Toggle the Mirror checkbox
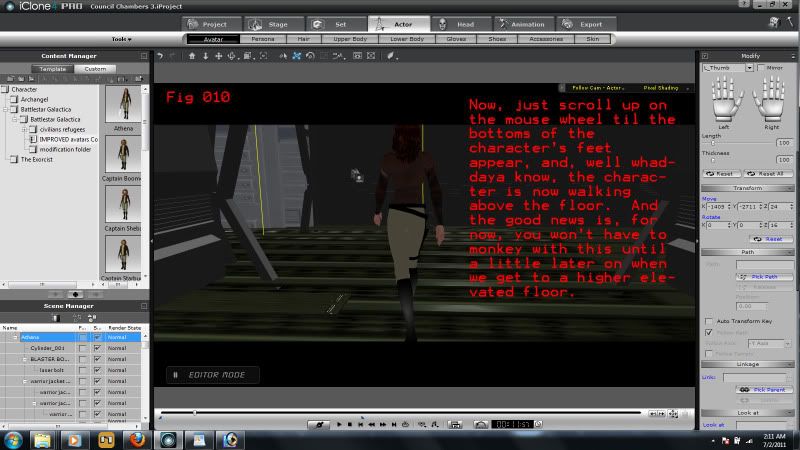This screenshot has width=800, height=450. click(x=761, y=68)
